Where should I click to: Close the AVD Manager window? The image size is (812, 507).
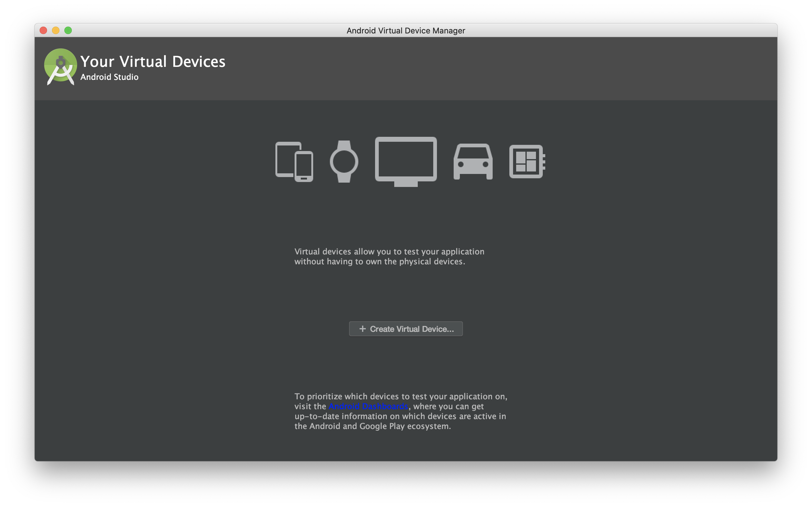(x=43, y=31)
